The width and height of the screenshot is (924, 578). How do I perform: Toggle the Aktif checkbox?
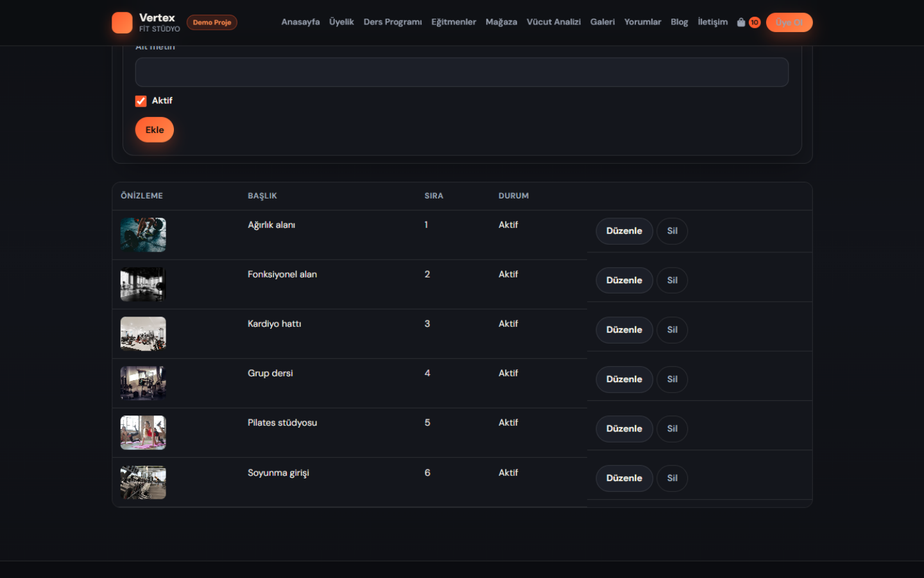pos(141,101)
